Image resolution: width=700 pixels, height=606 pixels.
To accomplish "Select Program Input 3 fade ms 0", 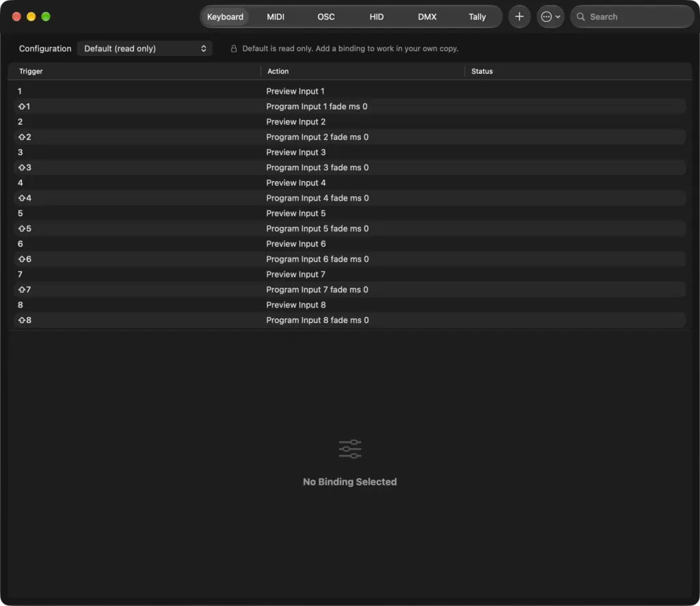I will click(x=349, y=167).
